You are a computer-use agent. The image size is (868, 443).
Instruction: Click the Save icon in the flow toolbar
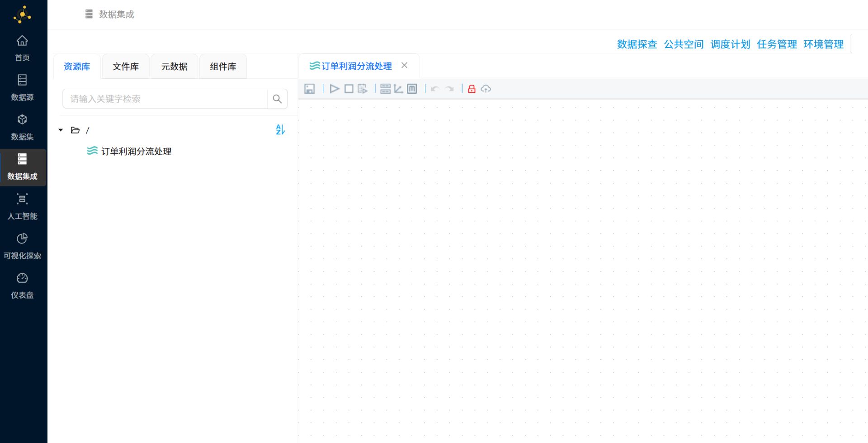309,89
